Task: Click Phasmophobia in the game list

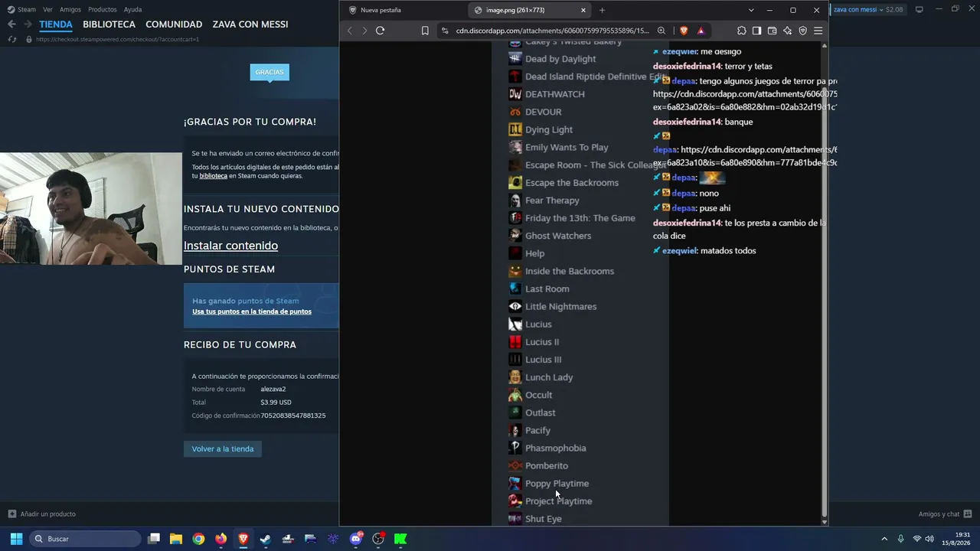Action: point(555,448)
